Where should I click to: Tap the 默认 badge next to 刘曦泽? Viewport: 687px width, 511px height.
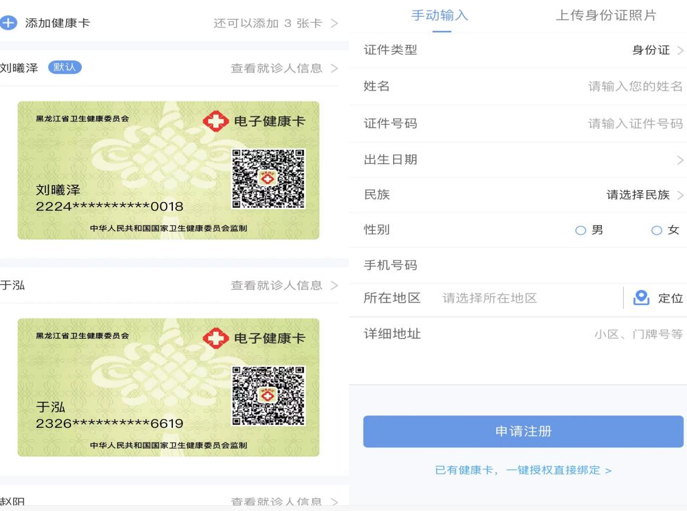tap(65, 67)
